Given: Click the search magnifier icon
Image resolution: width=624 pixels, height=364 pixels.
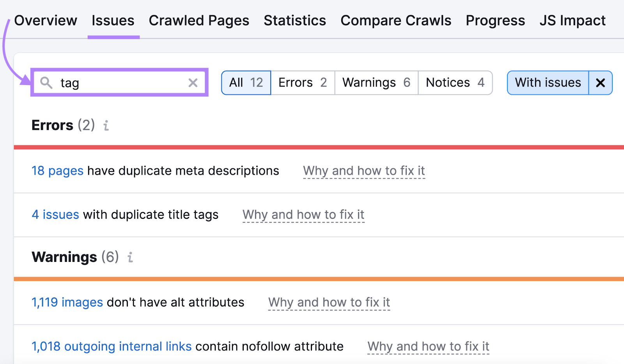Looking at the screenshot, I should tap(46, 83).
